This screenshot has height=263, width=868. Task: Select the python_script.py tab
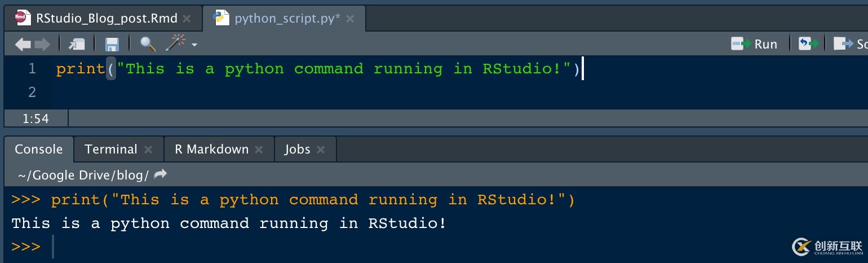point(287,18)
